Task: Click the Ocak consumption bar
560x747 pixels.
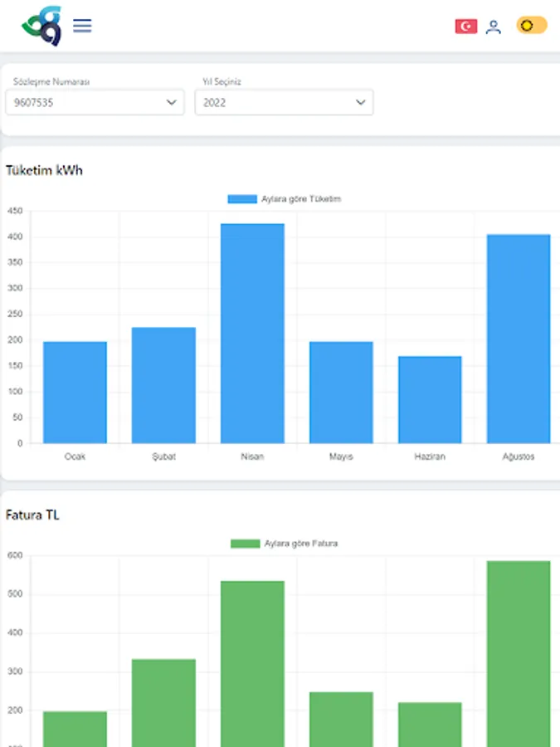Action: [x=75, y=393]
